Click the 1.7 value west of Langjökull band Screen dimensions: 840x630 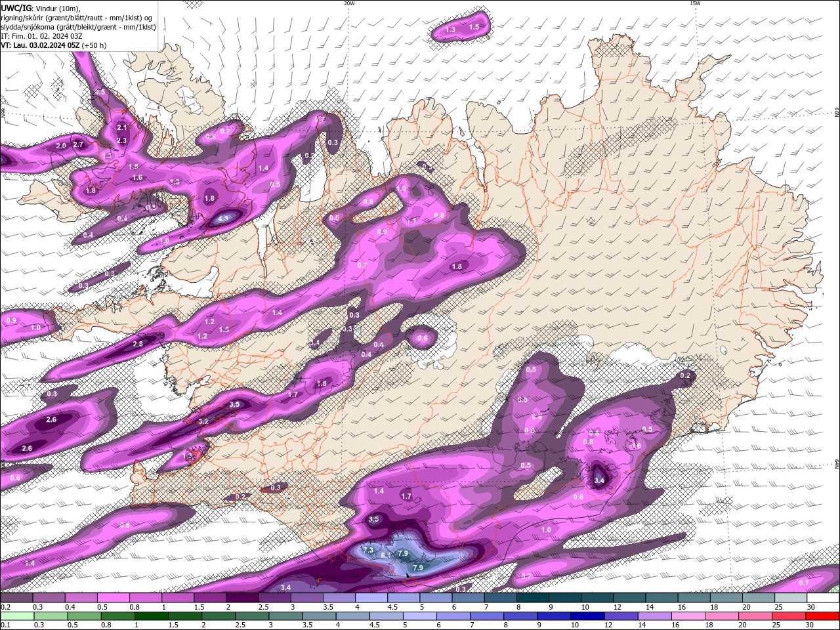pos(293,394)
